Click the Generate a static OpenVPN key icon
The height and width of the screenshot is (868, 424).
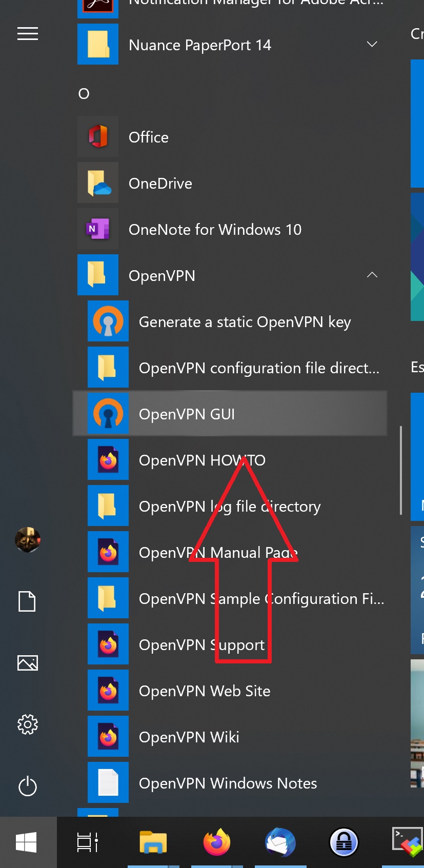(x=108, y=321)
